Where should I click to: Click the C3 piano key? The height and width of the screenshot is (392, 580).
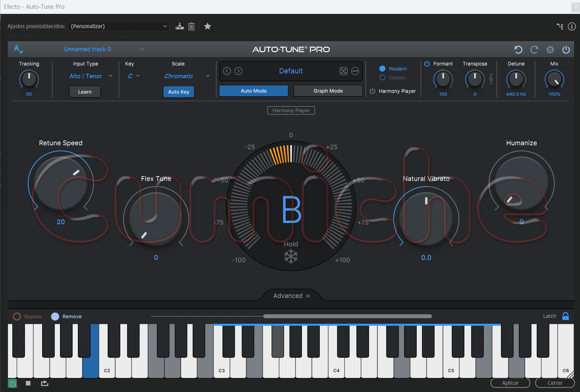point(222,367)
